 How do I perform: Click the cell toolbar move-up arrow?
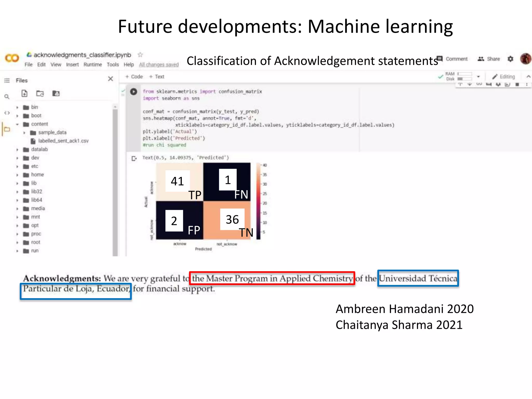[460, 84]
